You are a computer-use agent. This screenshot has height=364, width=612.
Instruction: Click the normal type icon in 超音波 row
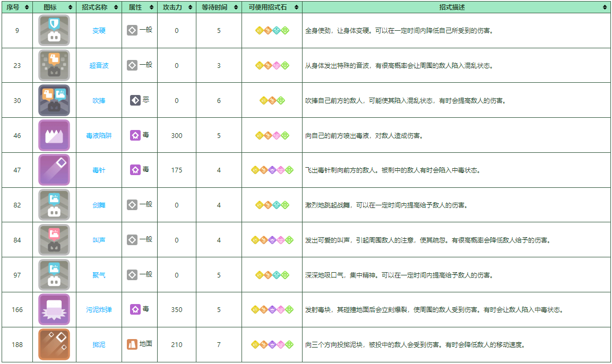click(132, 65)
